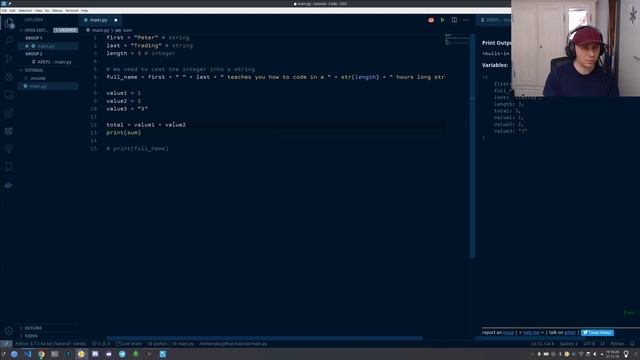Follow the 'issue' report link
This screenshot has width=640, height=360.
pos(508,333)
